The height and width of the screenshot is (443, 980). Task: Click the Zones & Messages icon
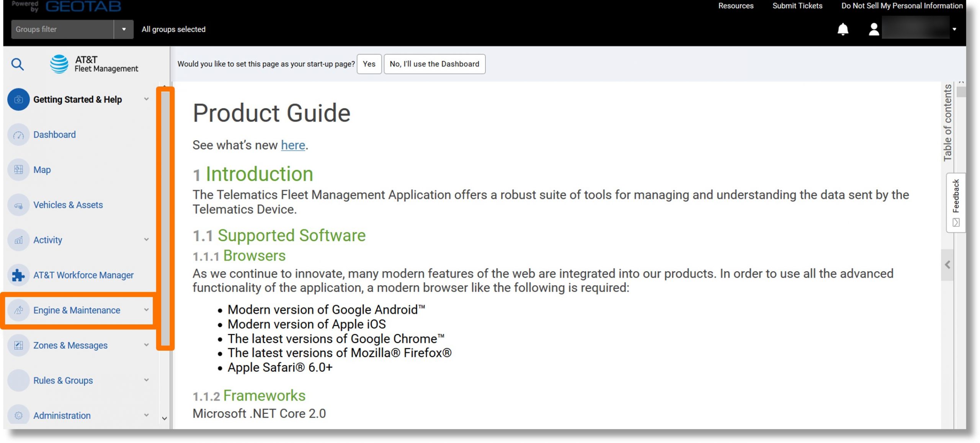[18, 345]
